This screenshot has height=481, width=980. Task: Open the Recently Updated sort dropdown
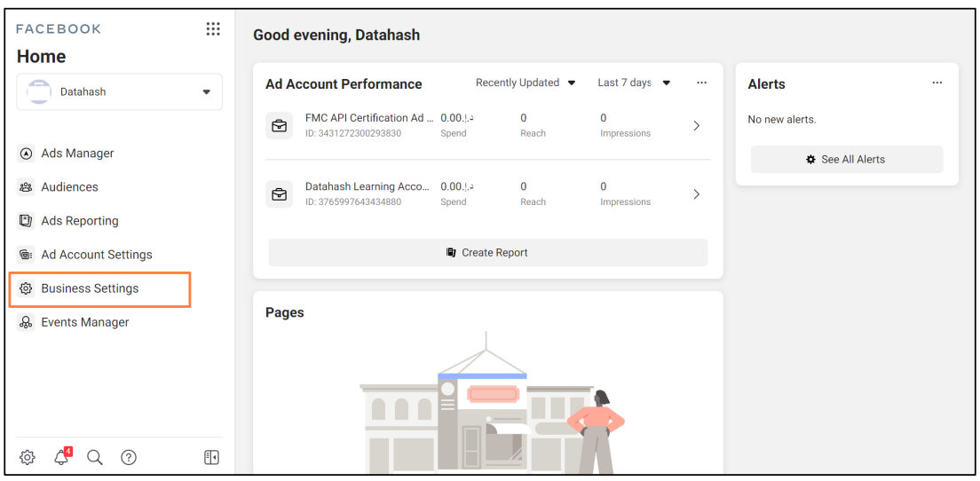pos(526,83)
